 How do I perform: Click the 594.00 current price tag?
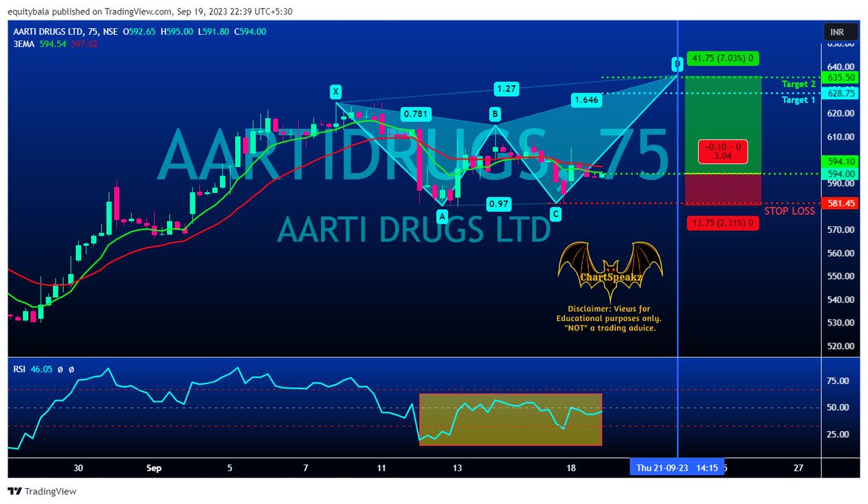coord(839,174)
